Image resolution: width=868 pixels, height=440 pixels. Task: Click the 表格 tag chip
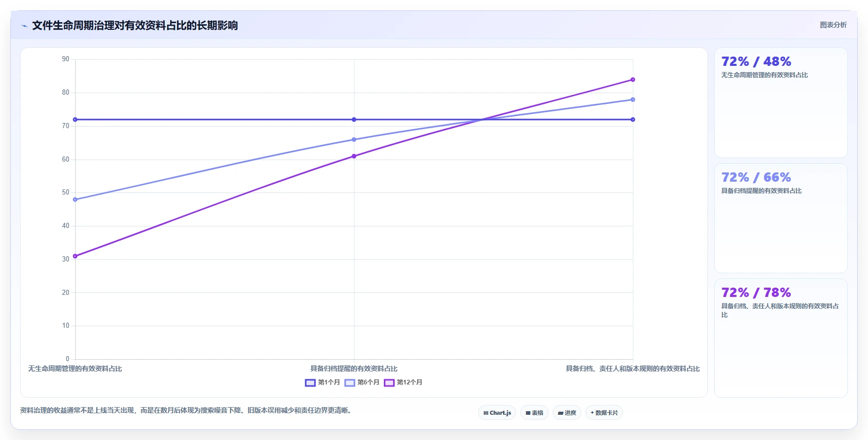tap(535, 413)
